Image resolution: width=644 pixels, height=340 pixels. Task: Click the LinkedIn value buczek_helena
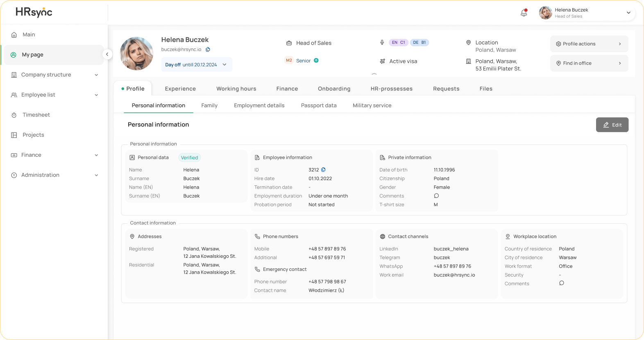[x=451, y=249]
